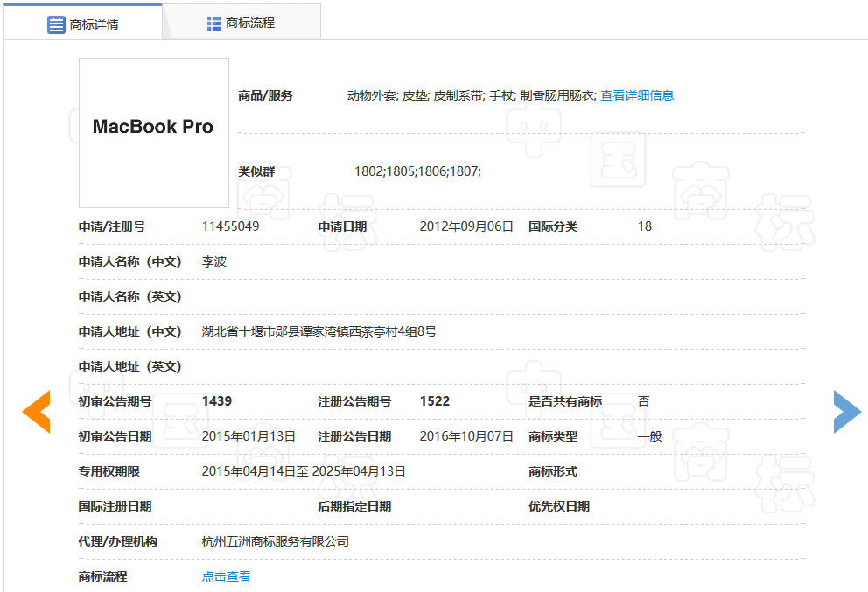Click the 类似群 label
This screenshot has width=868, height=592.
[x=256, y=171]
